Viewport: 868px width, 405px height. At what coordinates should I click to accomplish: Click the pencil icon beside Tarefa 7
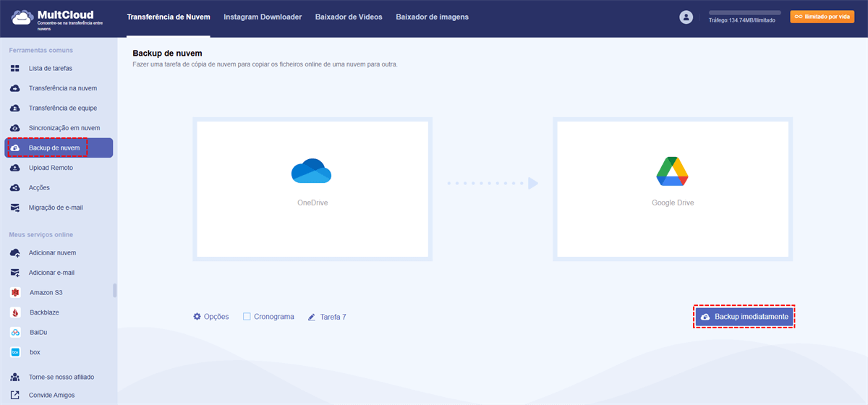pyautogui.click(x=312, y=317)
